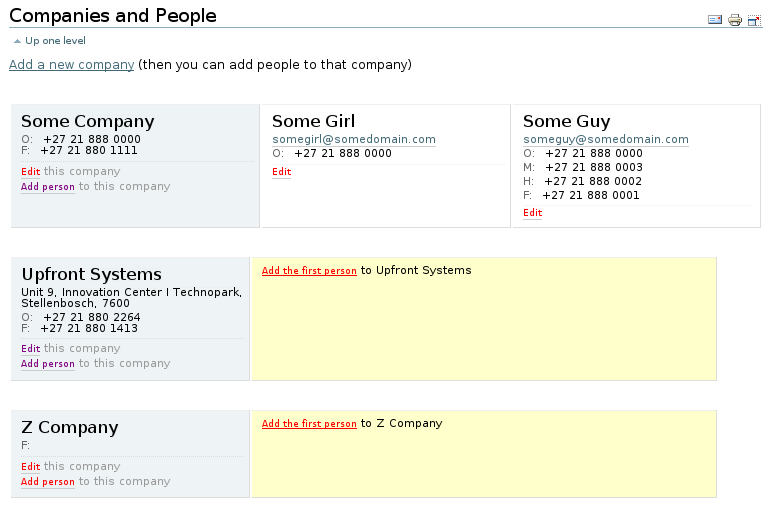
Task: Edit Some Guy's contact entry
Action: 532,213
